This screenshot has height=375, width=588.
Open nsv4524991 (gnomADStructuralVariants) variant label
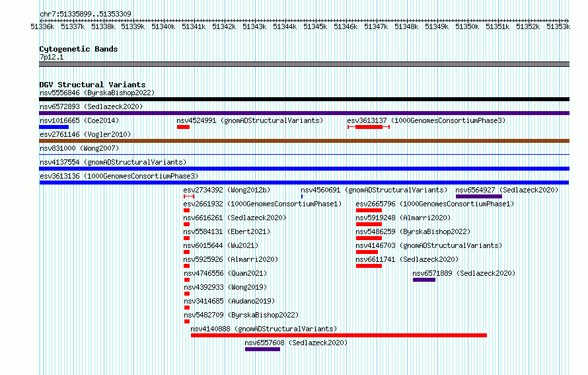coord(250,120)
